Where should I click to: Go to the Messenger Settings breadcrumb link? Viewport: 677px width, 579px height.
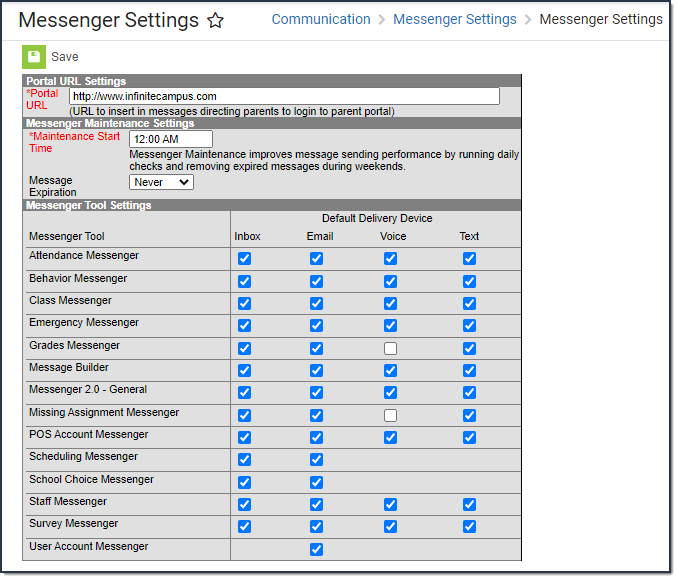click(455, 19)
